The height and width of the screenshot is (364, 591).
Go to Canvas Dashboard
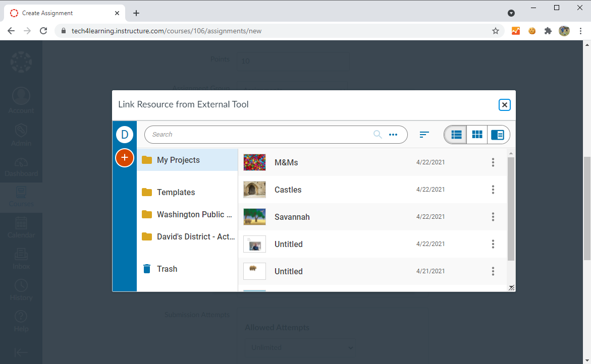(21, 167)
